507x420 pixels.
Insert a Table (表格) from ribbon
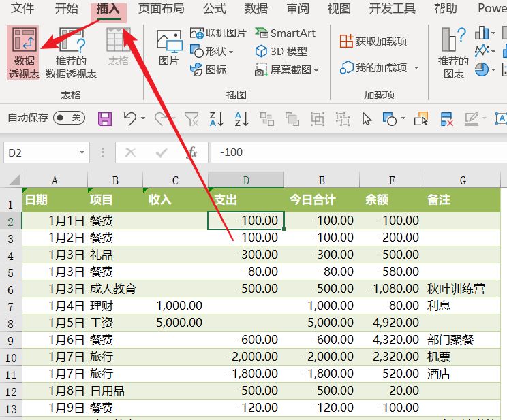click(119, 47)
